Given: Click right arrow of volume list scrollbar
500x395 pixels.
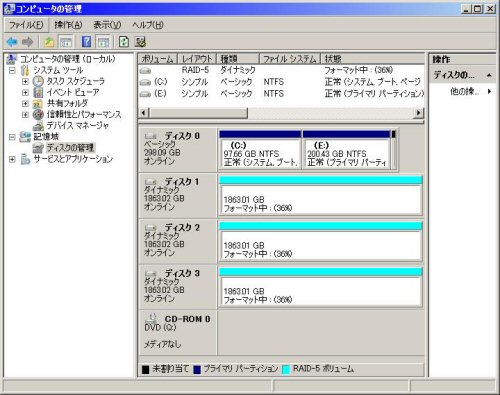Looking at the screenshot, I should pyautogui.click(x=419, y=113).
